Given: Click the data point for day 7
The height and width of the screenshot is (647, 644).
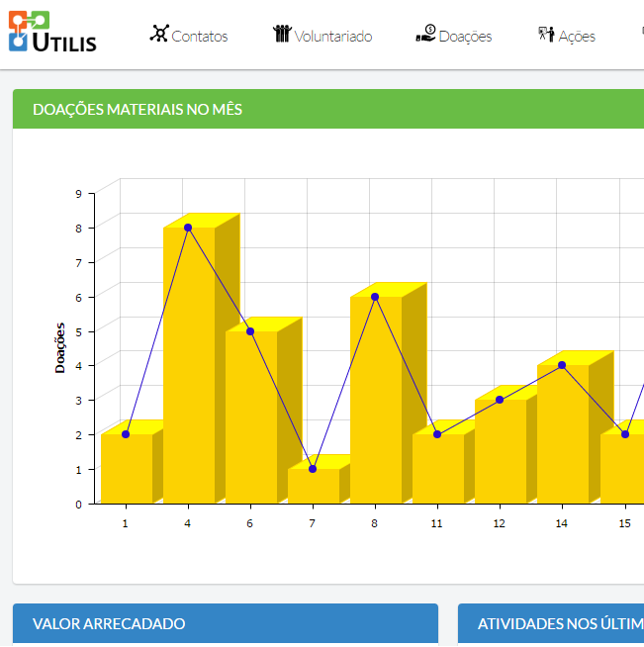Looking at the screenshot, I should 313,469.
